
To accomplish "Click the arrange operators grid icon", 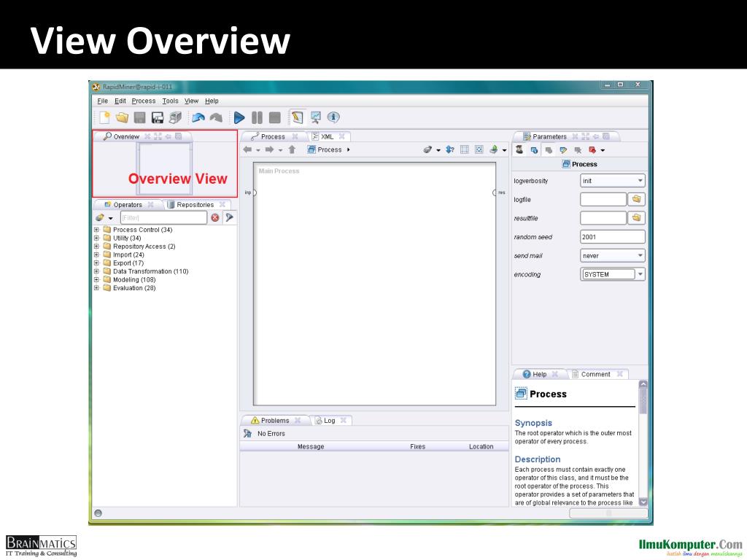I will (x=465, y=149).
